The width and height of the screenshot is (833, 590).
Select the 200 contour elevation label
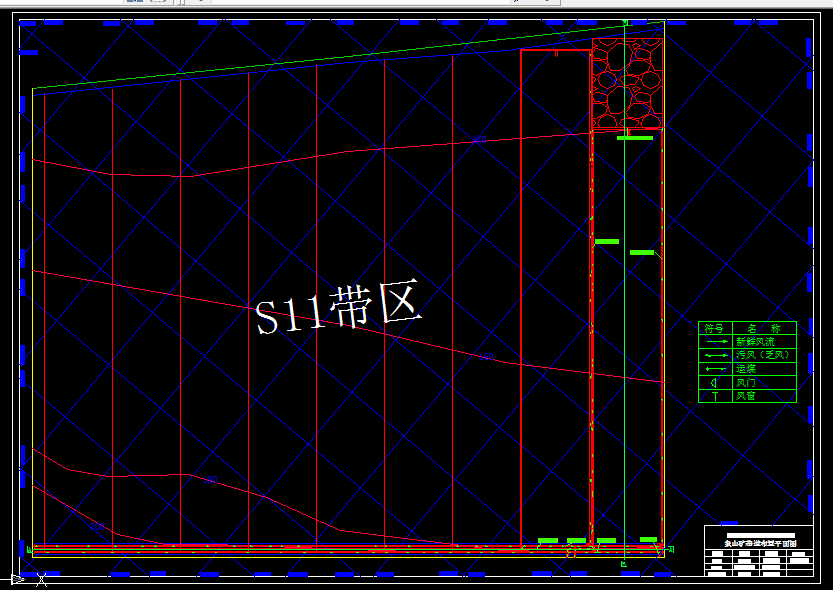click(x=97, y=527)
